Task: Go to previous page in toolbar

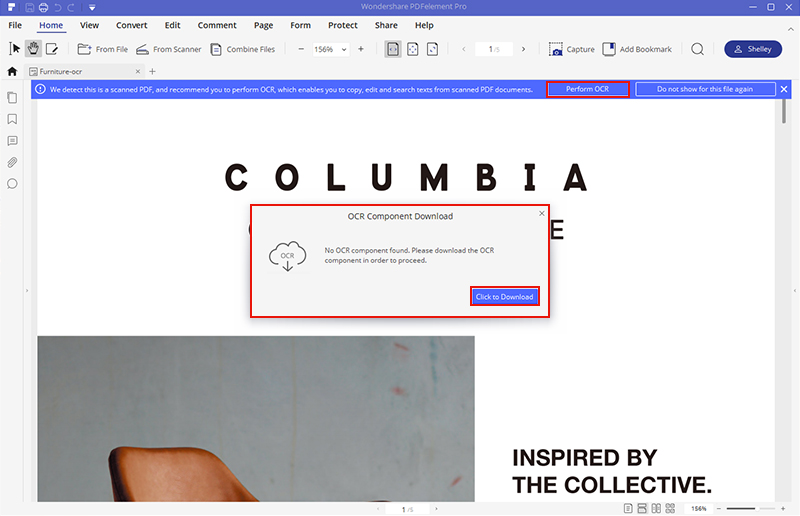Action: tap(464, 49)
